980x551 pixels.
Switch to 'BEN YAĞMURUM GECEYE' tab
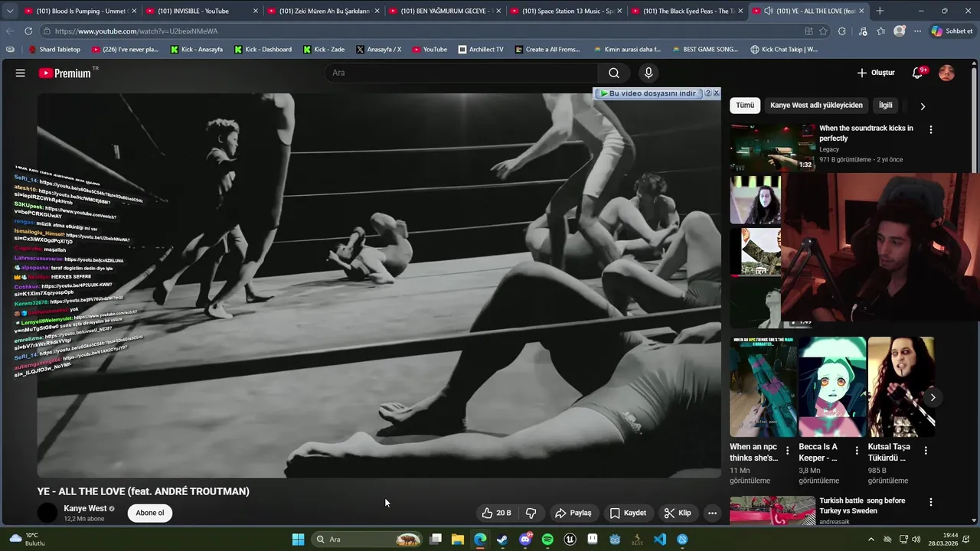click(x=444, y=11)
